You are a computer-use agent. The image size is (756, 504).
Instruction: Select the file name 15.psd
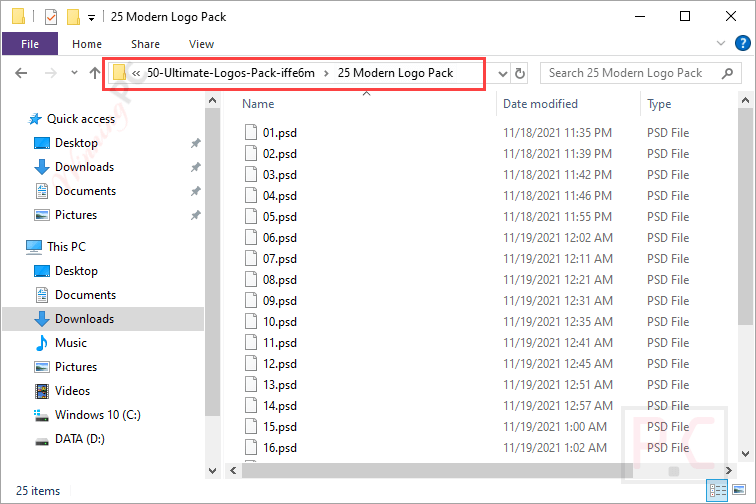280,427
